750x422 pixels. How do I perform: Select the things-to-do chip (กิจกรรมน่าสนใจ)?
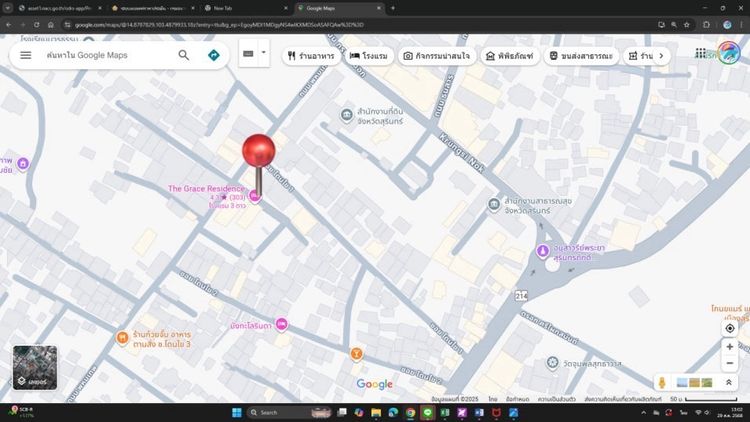click(437, 56)
